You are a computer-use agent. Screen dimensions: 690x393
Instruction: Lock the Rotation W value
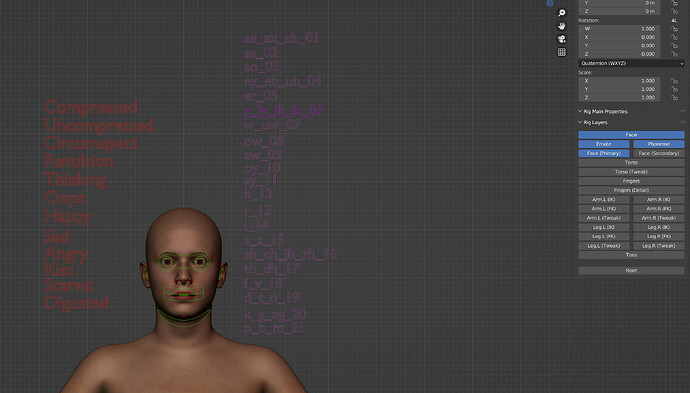(x=674, y=29)
